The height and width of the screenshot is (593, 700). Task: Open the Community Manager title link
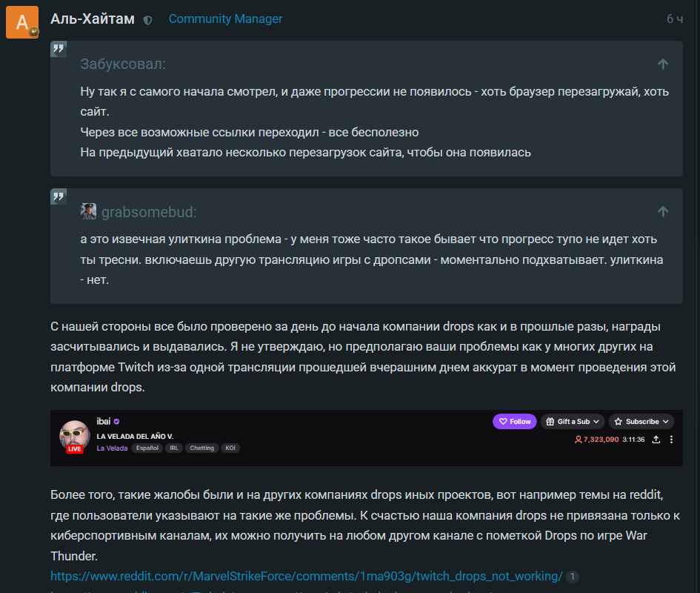pyautogui.click(x=225, y=19)
